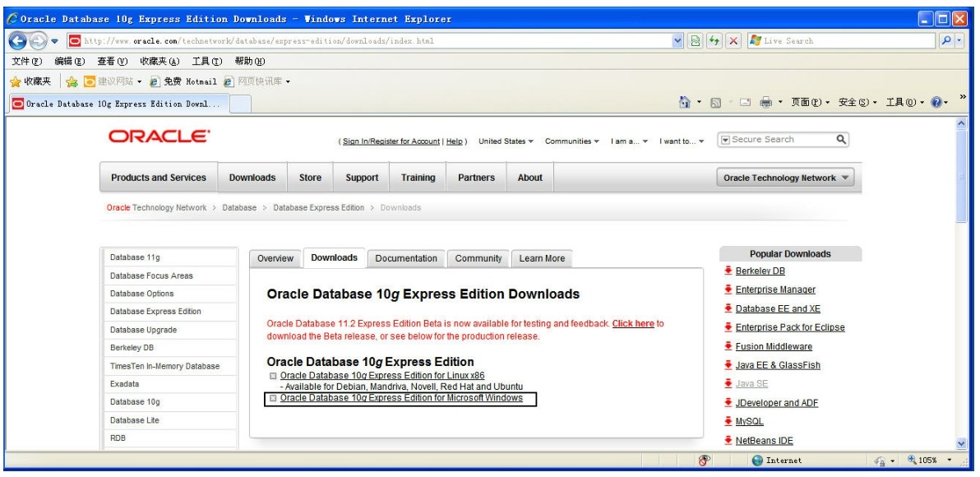980x477 pixels.
Task: Click the red download icon beside NetBeans IDE
Action: [728, 440]
